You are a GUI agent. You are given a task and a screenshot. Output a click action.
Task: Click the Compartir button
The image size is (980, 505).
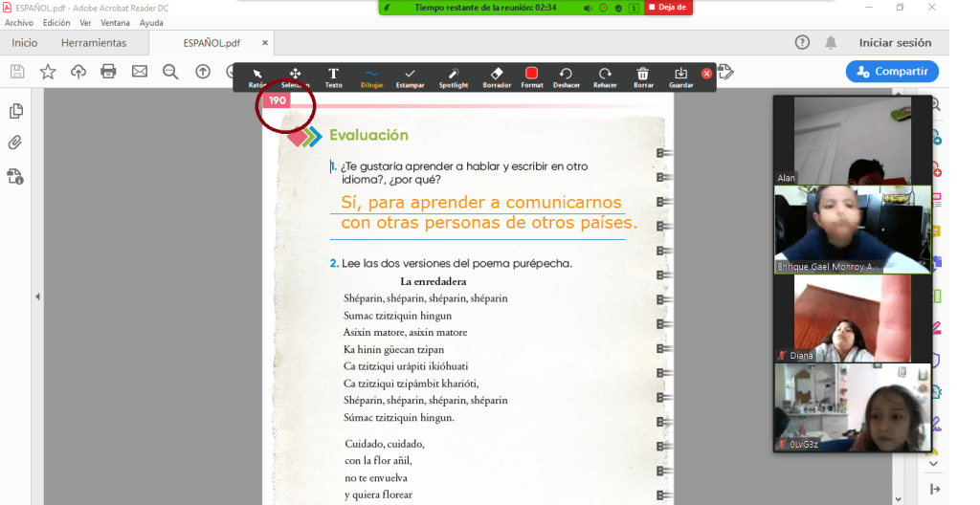(x=892, y=71)
